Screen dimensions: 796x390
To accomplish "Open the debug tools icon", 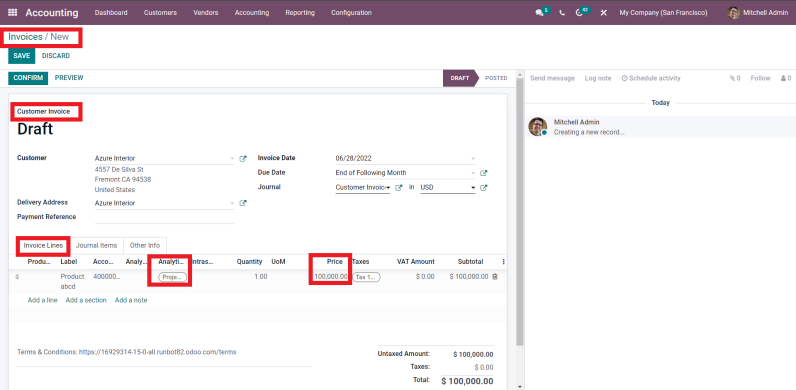I will (604, 13).
